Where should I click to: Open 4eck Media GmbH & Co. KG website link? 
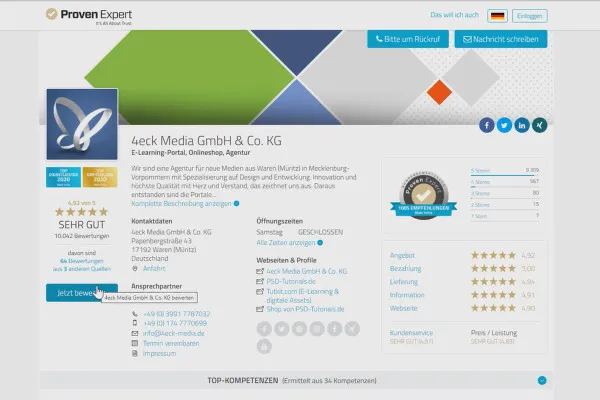pyautogui.click(x=307, y=271)
